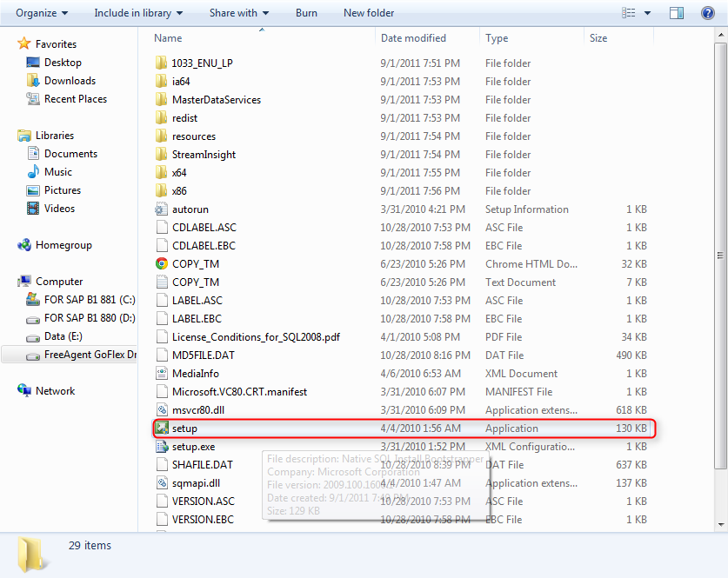Screen dimensions: 728x578
Task: Change view using the view icon
Action: pyautogui.click(x=628, y=13)
